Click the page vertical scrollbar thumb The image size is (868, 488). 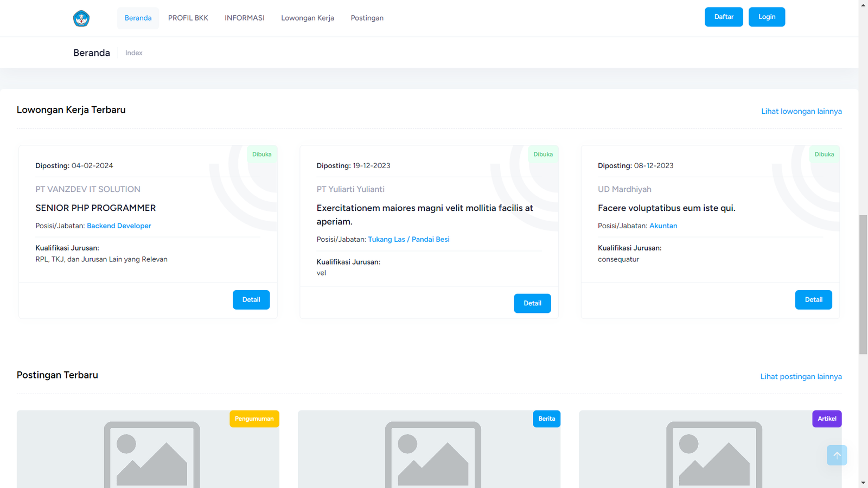(863, 285)
